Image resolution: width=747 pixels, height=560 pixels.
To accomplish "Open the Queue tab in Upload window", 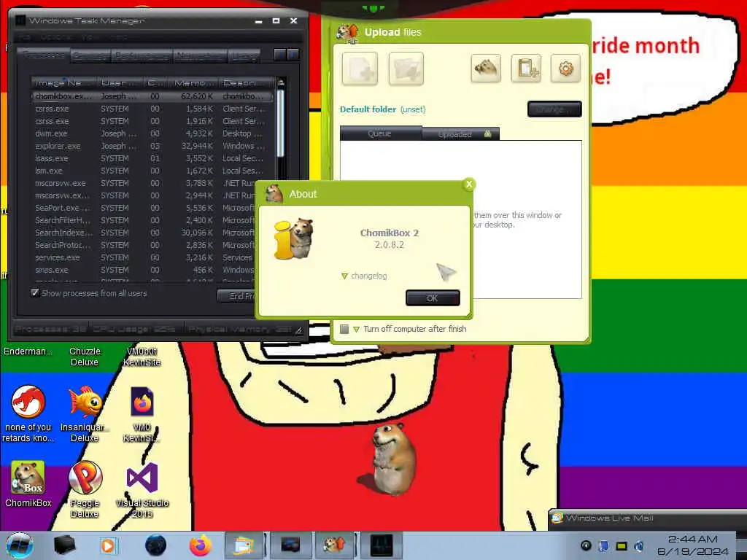I will coord(380,133).
